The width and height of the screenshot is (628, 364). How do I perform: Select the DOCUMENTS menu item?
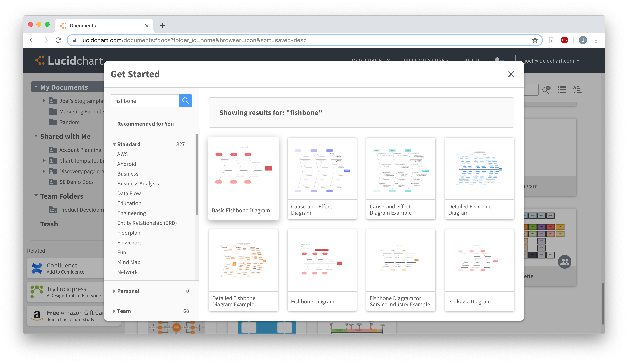pyautogui.click(x=371, y=61)
